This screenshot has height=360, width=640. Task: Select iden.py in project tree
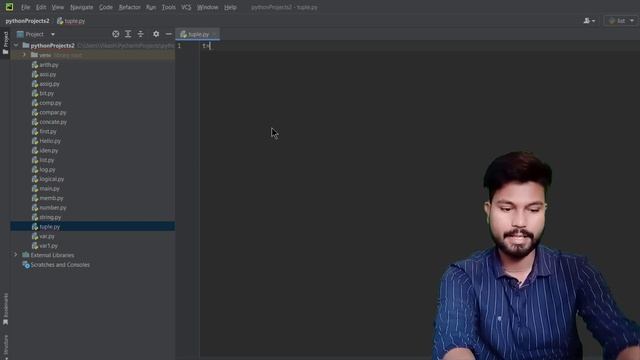point(49,150)
